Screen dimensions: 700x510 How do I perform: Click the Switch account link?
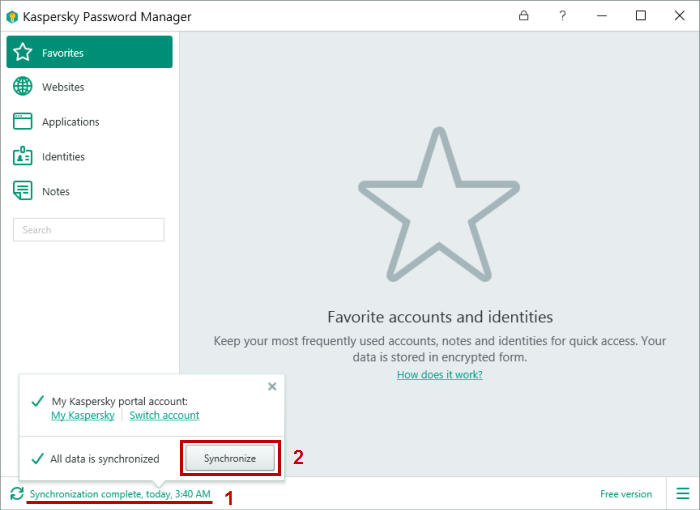[x=164, y=415]
